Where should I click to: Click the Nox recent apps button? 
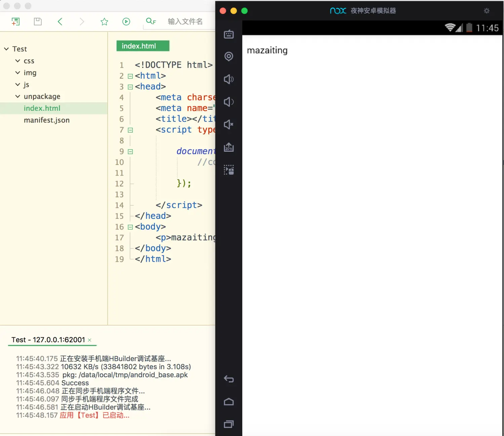(229, 424)
